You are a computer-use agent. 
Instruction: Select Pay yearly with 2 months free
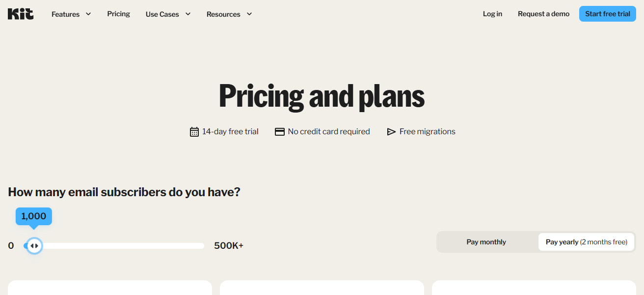(x=586, y=241)
